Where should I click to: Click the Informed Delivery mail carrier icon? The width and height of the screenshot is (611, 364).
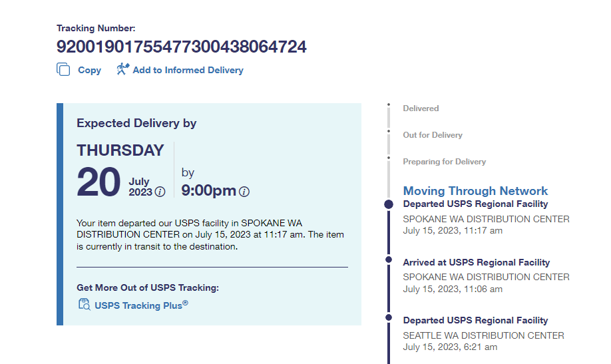(122, 69)
